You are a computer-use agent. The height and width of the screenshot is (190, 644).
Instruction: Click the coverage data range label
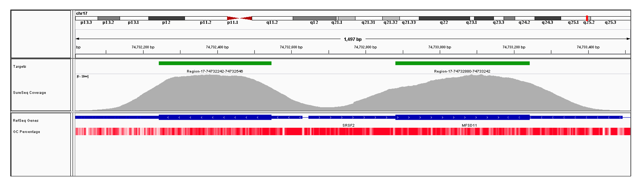(x=82, y=76)
